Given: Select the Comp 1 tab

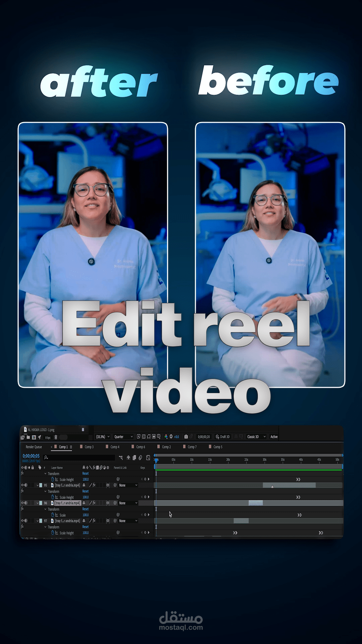Looking at the screenshot, I should click(x=63, y=447).
